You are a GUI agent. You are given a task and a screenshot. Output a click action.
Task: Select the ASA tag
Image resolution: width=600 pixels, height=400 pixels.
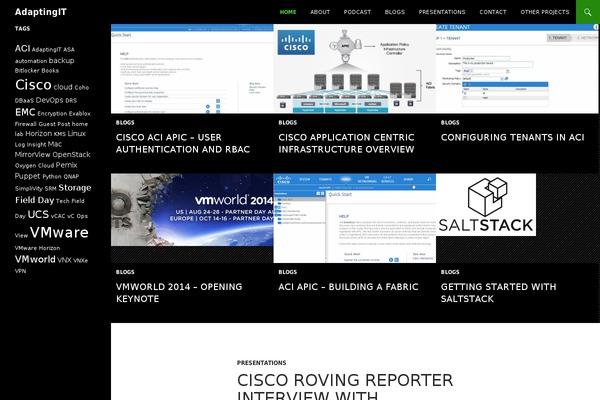coord(69,49)
